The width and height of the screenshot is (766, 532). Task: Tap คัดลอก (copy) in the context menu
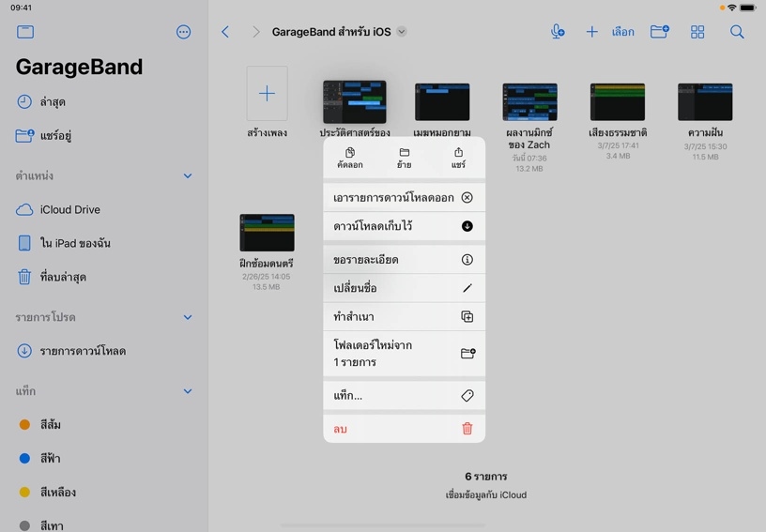coord(350,158)
